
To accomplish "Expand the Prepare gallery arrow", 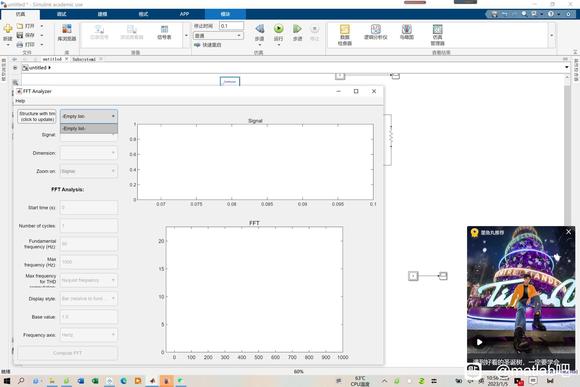I will point(186,36).
